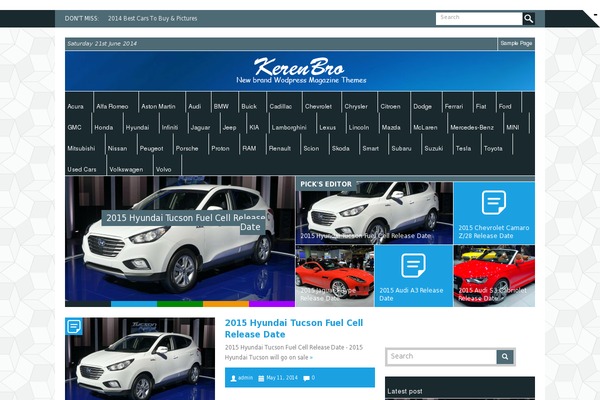Screen dimensions: 600x400
Task: Open the Volvo menu item
Action: point(163,170)
